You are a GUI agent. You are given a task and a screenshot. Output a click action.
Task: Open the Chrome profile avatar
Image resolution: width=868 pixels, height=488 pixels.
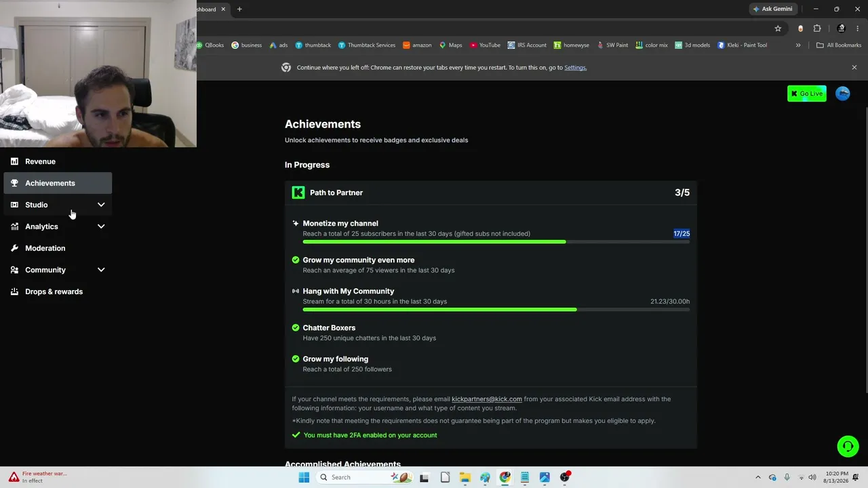coord(842,28)
